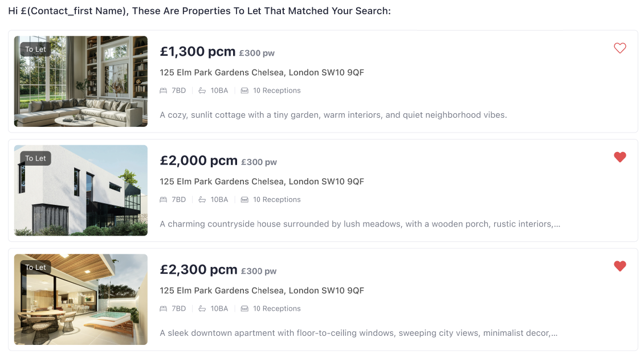
Task: Click bed icon on £1,300 listing
Action: pyautogui.click(x=164, y=90)
